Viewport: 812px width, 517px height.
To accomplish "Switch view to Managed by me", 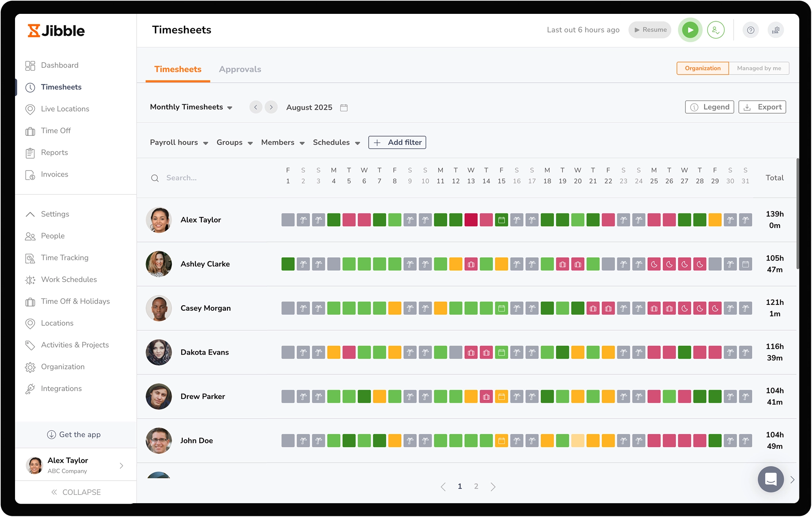I will [759, 68].
